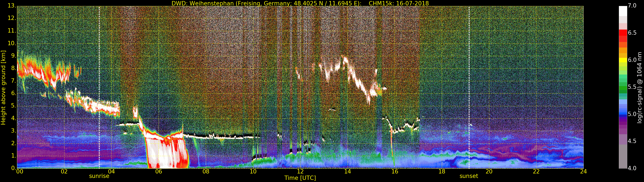Click the 5.5 tick label on the colorbar
Viewport: 644px width, 182px height.
tap(632, 87)
